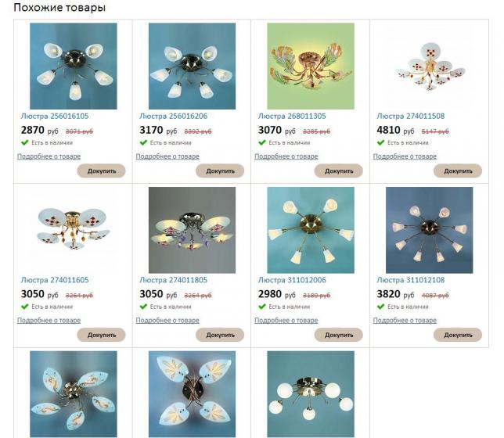
Task: Open Подробнее о товаре for Люстра 274011805
Action: click(x=167, y=321)
